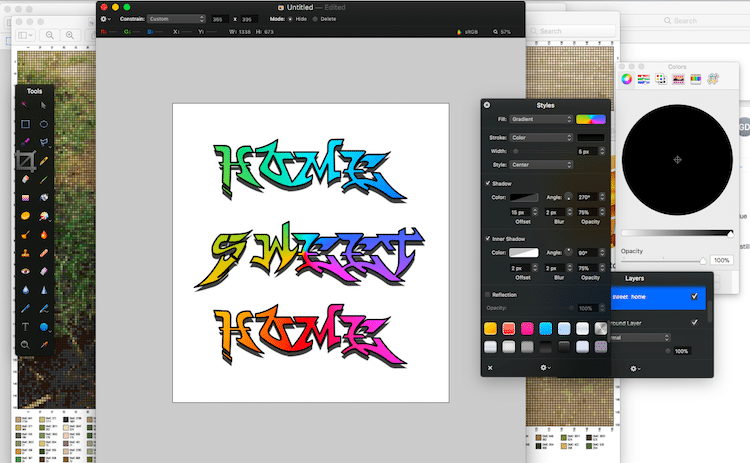
Task: Open the Constrain Custom dropdown
Action: coord(176,18)
